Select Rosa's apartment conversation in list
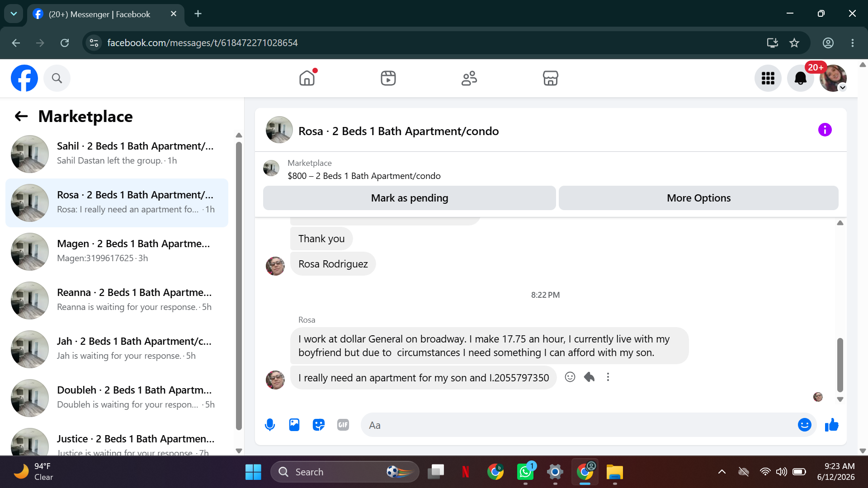This screenshot has height=488, width=868. pyautogui.click(x=117, y=202)
